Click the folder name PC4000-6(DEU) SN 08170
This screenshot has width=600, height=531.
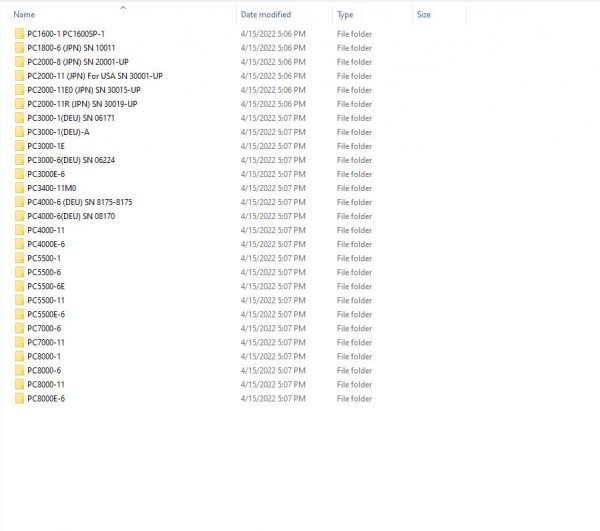tap(71, 216)
